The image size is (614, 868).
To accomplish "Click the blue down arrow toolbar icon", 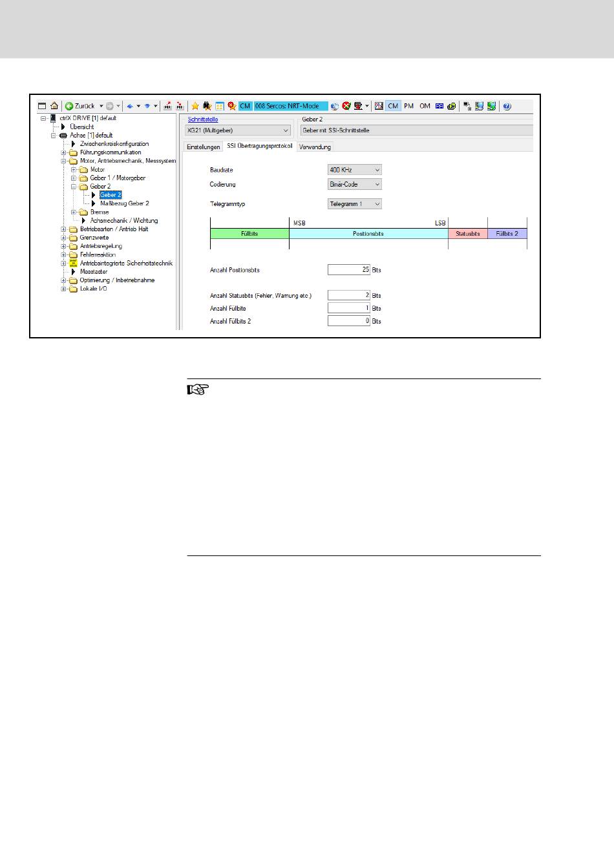I will click(147, 106).
